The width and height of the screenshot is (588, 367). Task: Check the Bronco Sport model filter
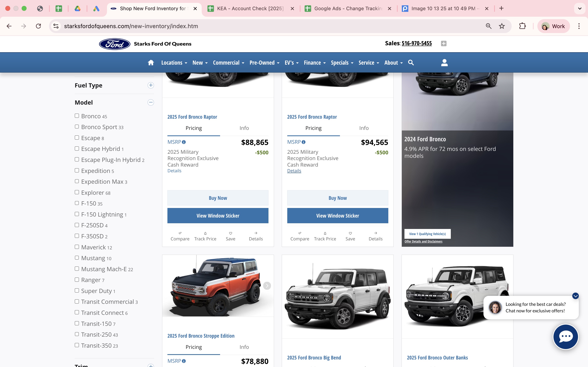pos(77,127)
